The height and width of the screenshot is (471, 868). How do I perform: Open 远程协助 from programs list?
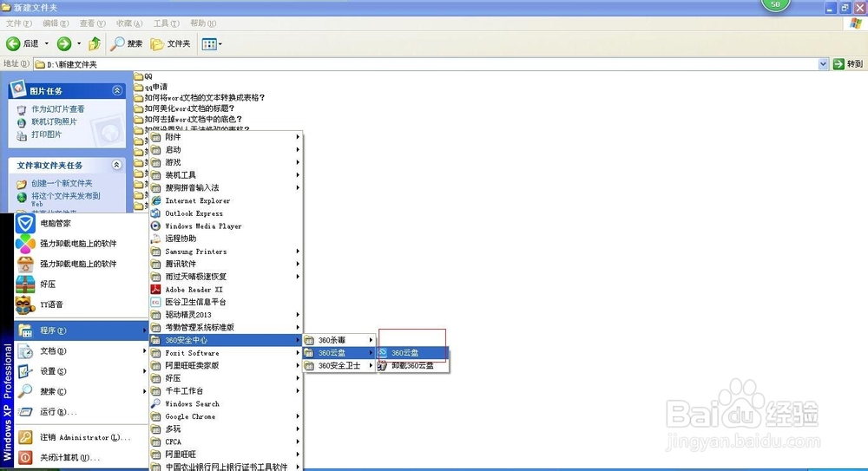226,239
